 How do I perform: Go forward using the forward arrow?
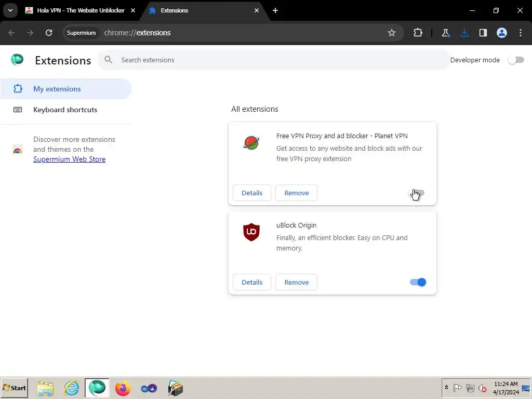pos(30,33)
